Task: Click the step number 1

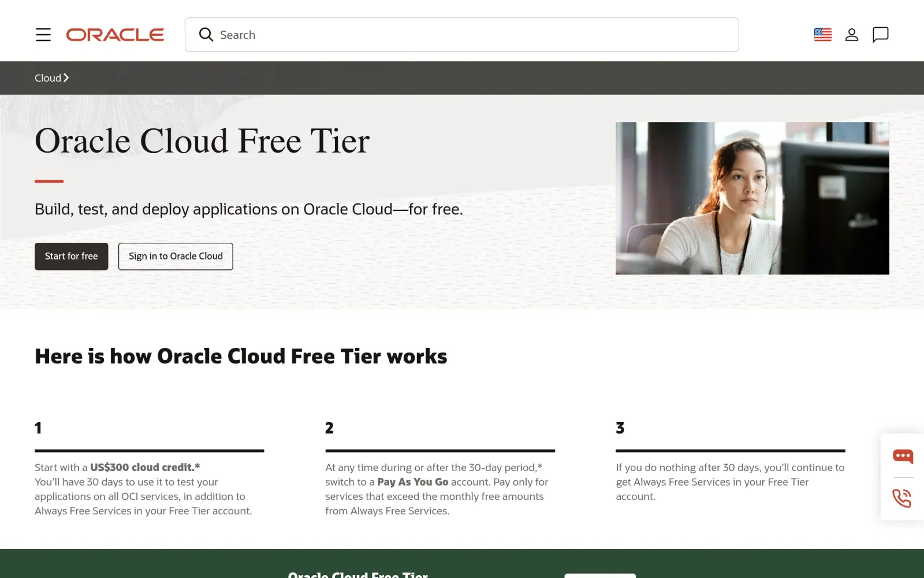Action: tap(38, 428)
